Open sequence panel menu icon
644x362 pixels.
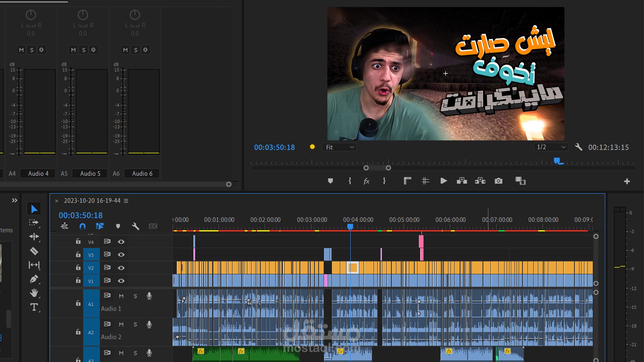[126, 201]
